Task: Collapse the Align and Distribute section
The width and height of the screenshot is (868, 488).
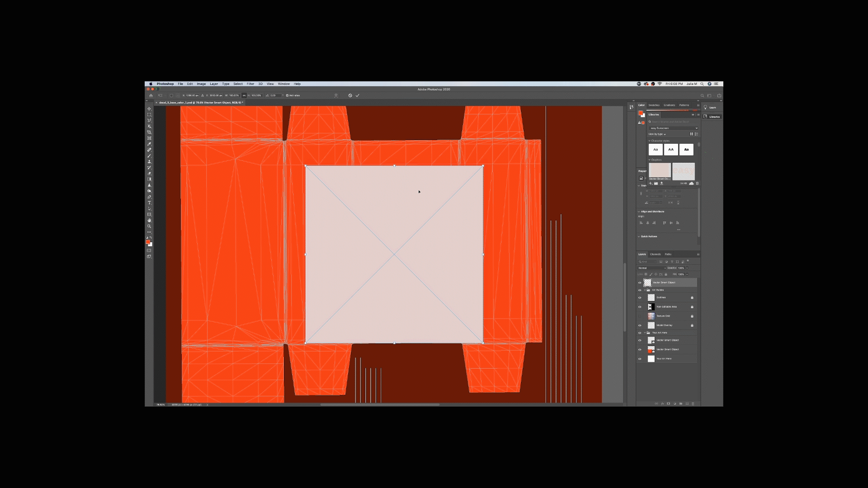Action: click(x=639, y=211)
